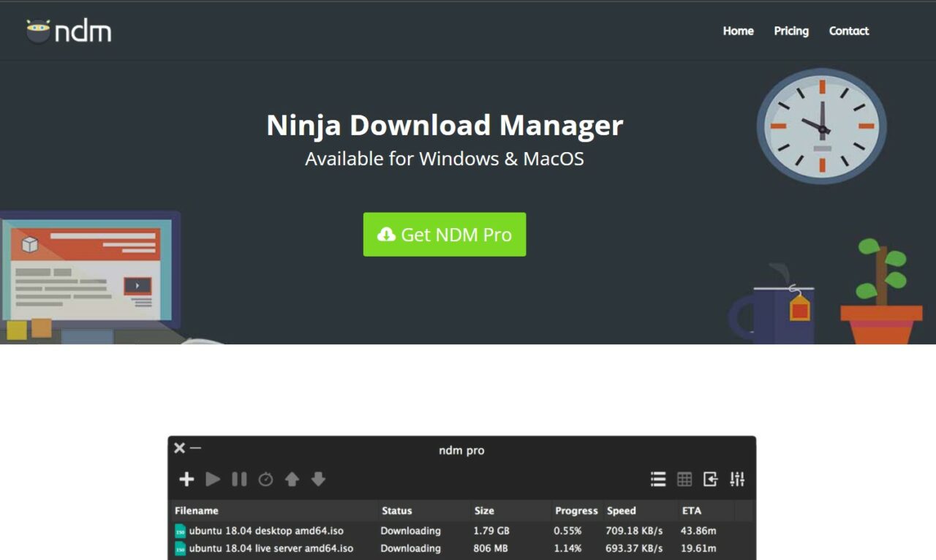The height and width of the screenshot is (560, 936).
Task: Click the import/export arrow icon
Action: (710, 479)
